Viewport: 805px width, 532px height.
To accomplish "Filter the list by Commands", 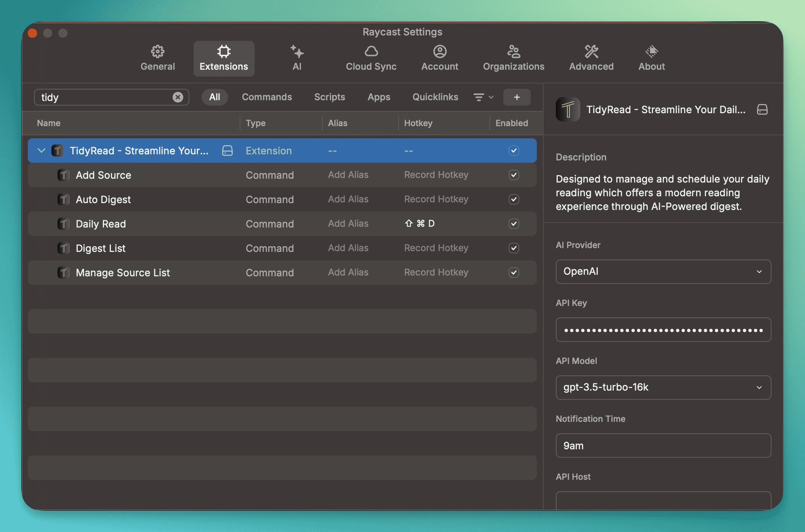I will pyautogui.click(x=267, y=97).
